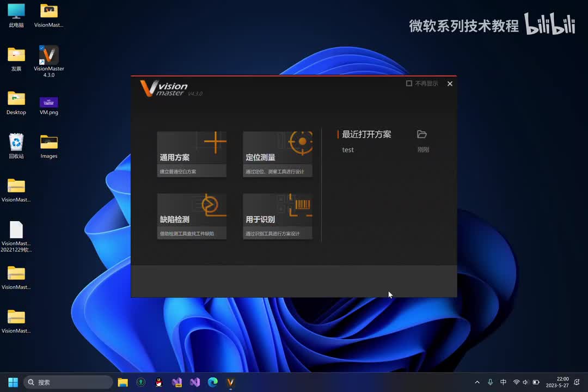Select the Desktop folder icon

click(16, 103)
